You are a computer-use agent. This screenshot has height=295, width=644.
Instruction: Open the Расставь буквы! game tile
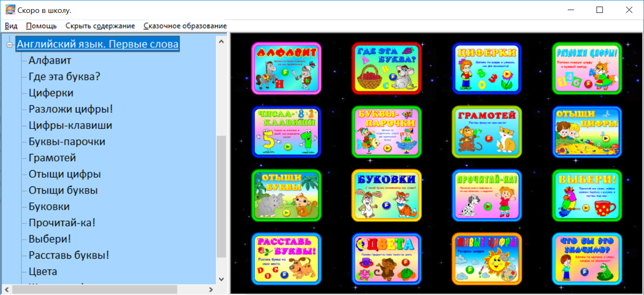coord(286,259)
